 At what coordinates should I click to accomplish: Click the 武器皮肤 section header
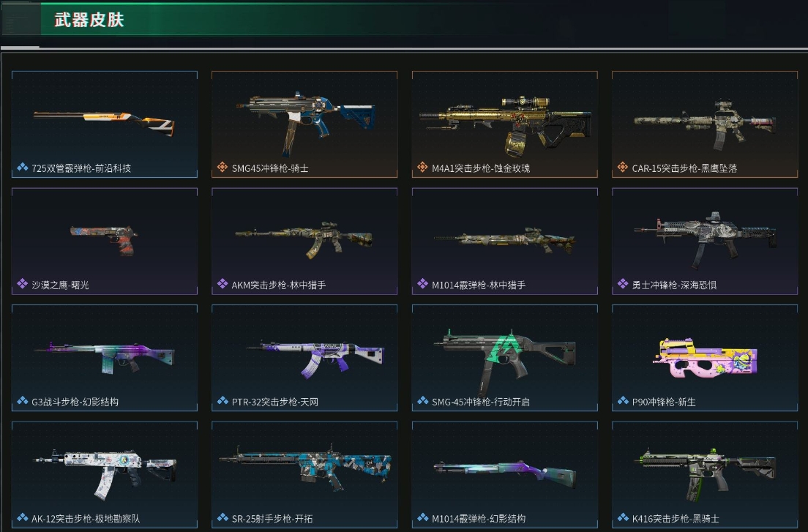click(x=89, y=20)
